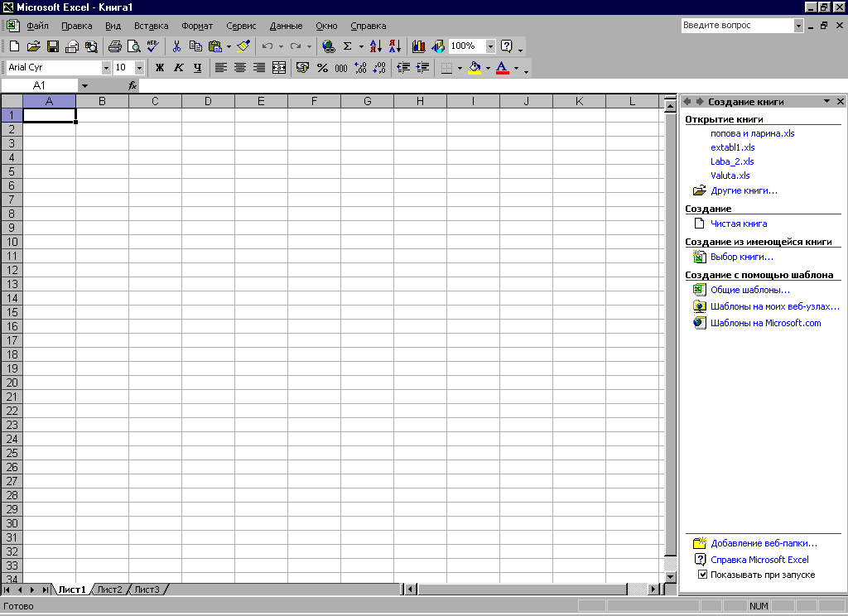Open the Borders dropdown arrow

click(x=460, y=68)
